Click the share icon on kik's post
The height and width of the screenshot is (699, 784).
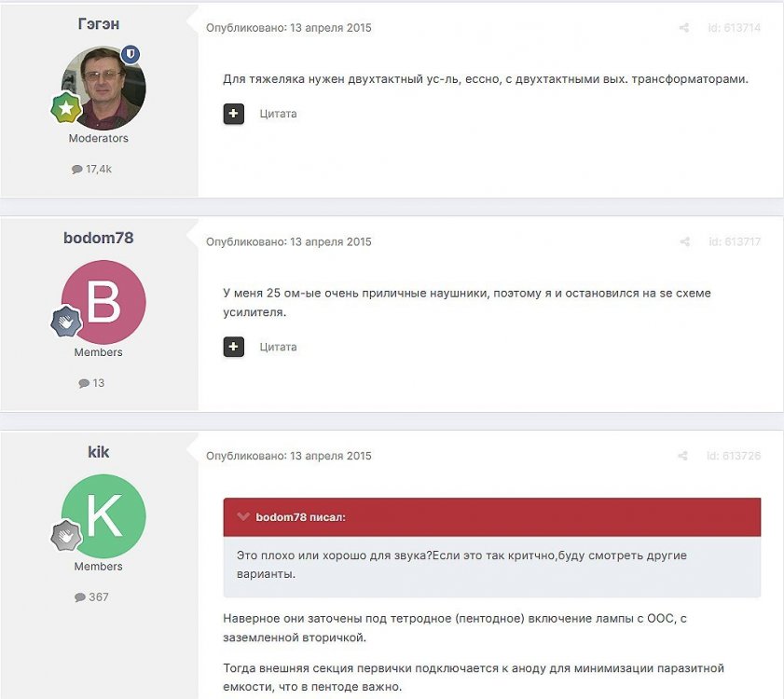(x=682, y=456)
